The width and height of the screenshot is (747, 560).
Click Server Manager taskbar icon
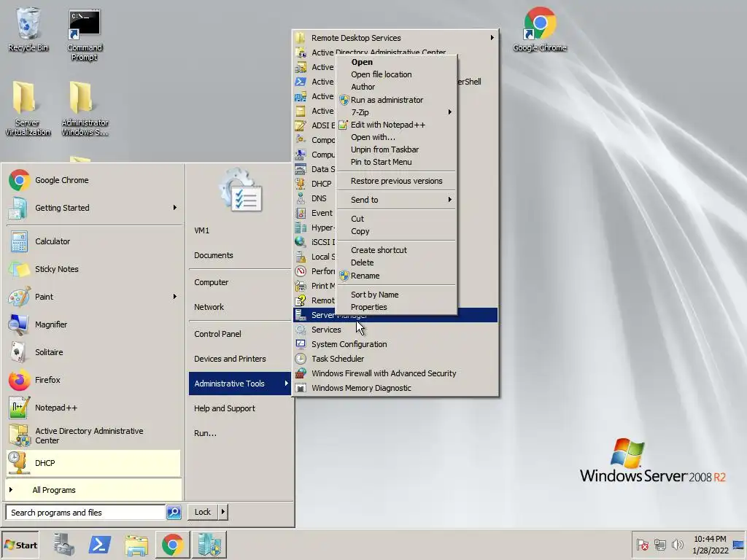point(64,545)
